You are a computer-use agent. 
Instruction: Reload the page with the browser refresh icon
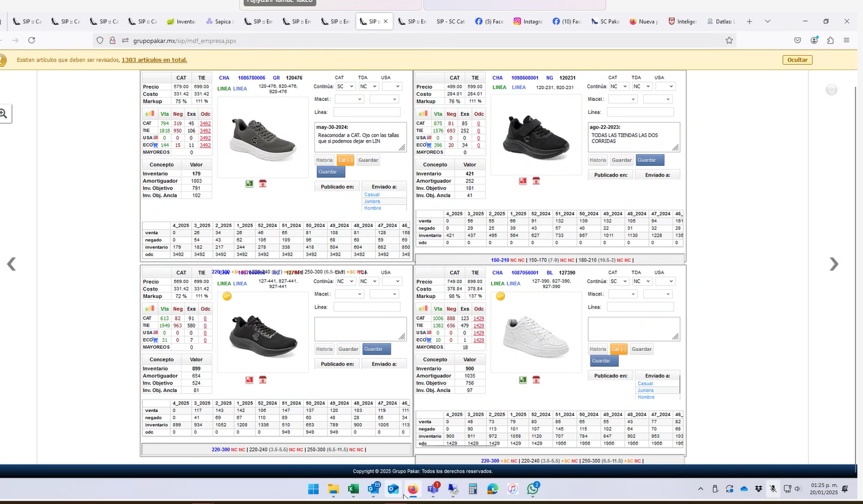(31, 40)
